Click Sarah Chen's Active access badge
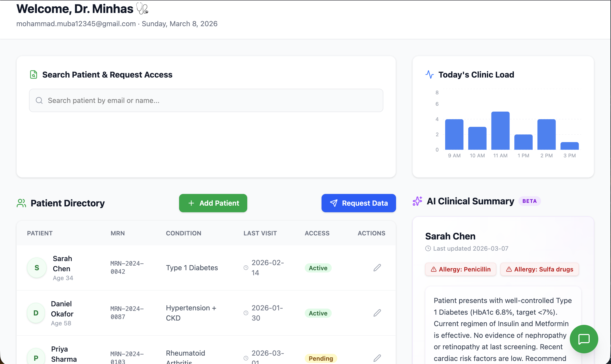The image size is (611, 364). pos(318,268)
